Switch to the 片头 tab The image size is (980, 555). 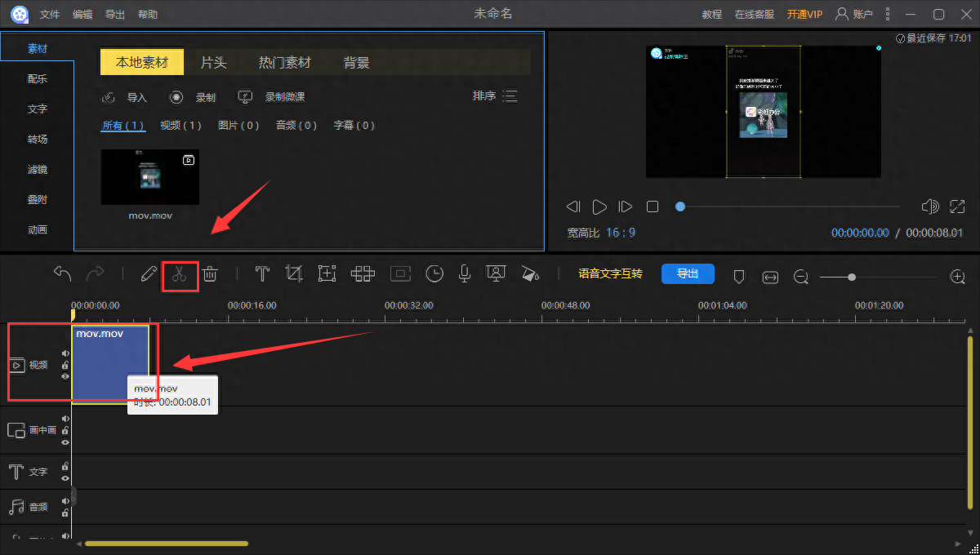[x=213, y=62]
